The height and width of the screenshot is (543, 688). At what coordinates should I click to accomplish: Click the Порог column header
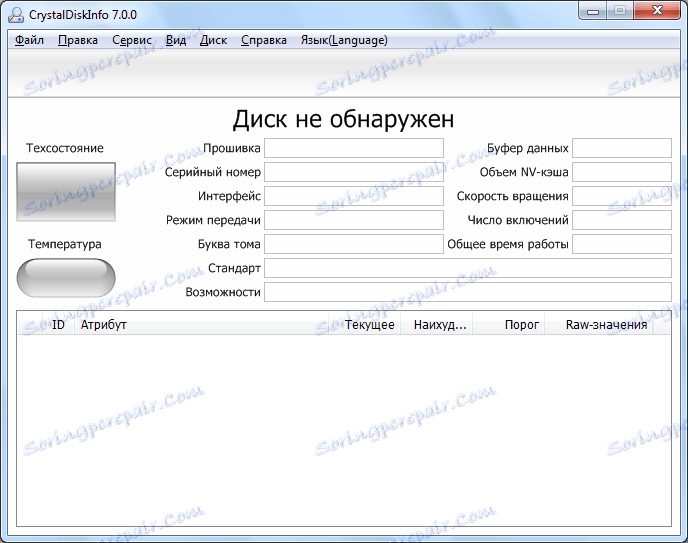click(509, 325)
